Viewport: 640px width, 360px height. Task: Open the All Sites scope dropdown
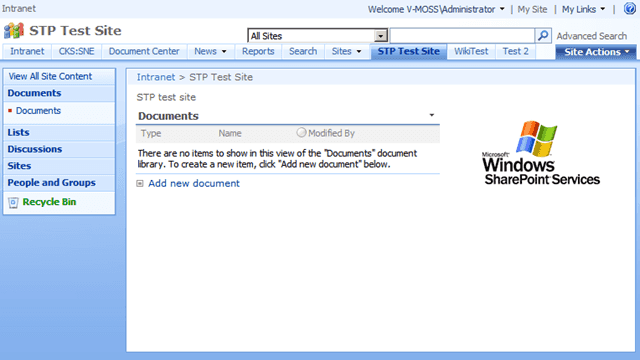(x=380, y=36)
